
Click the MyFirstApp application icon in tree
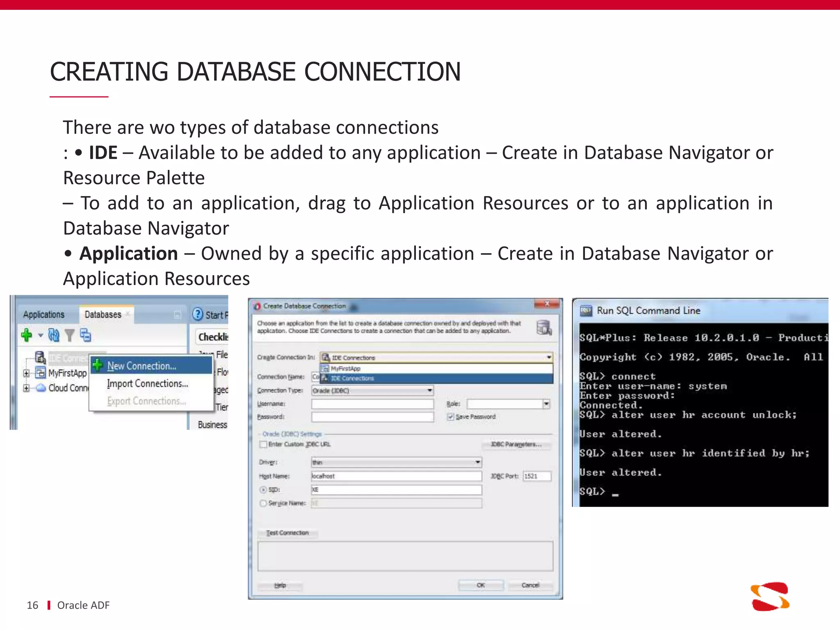click(x=41, y=373)
